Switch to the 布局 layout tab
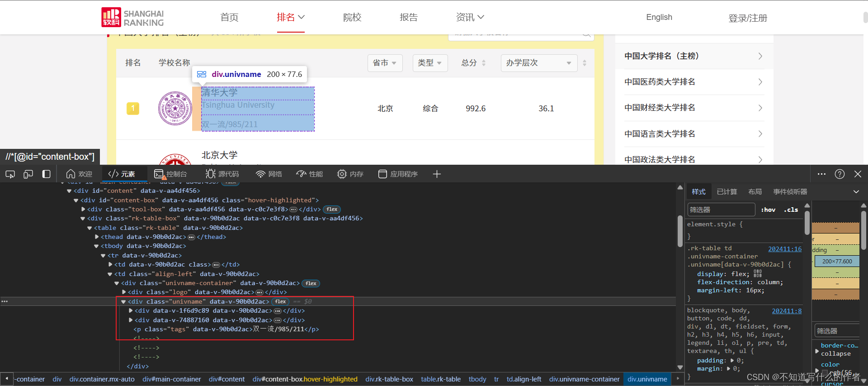This screenshot has height=386, width=868. [755, 192]
